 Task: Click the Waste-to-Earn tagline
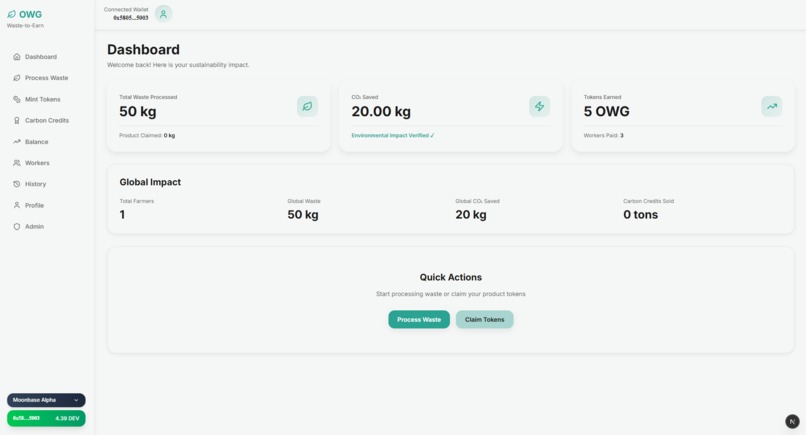coord(25,26)
